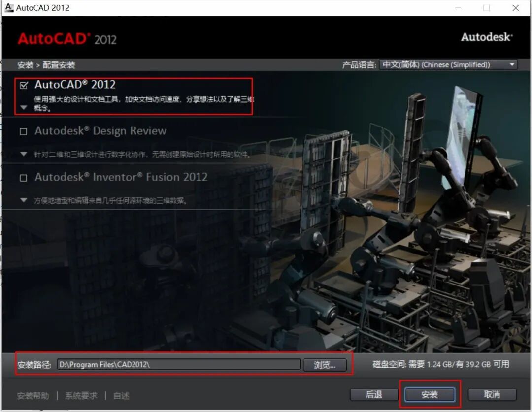Click the AutoCAD 2012 logo
Screen dimensions: 532x412
[67, 39]
